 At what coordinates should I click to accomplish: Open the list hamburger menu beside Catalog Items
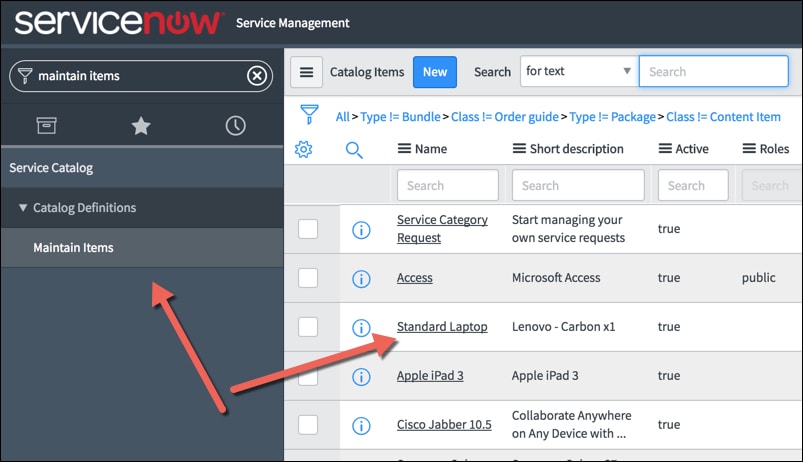click(307, 72)
